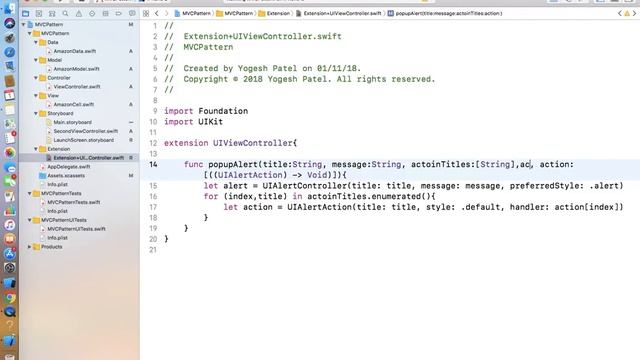Click Extension folder in the jump bar
Viewport: 640px width, 360px height.
click(274, 13)
